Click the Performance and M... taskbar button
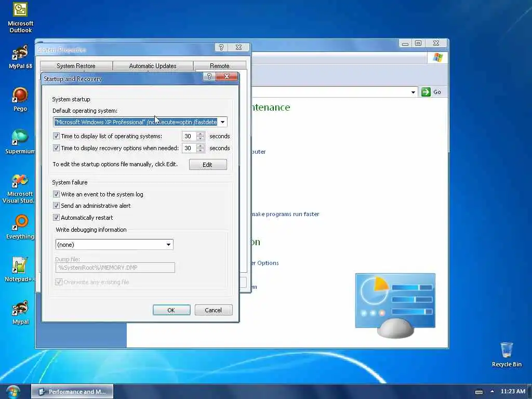Image resolution: width=532 pixels, height=399 pixels. coord(72,392)
